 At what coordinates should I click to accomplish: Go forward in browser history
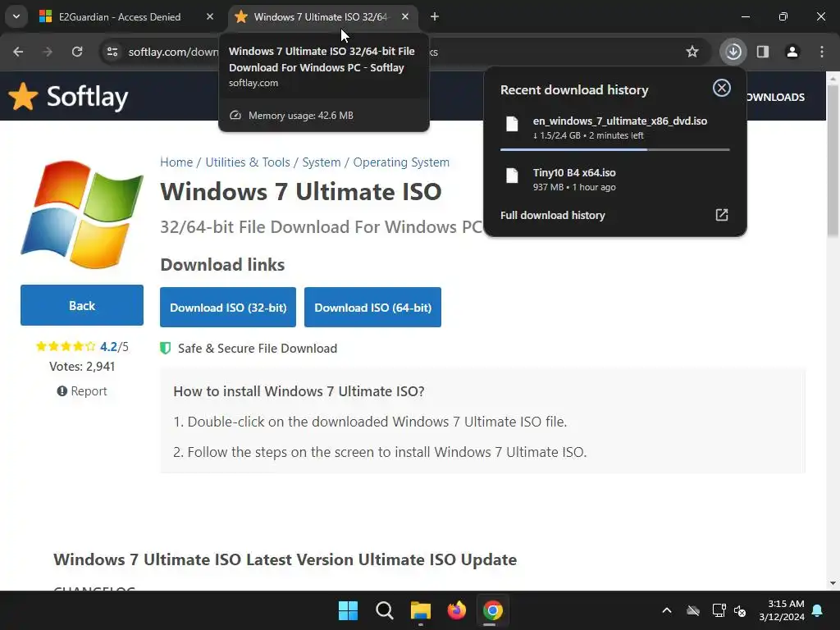pyautogui.click(x=48, y=52)
